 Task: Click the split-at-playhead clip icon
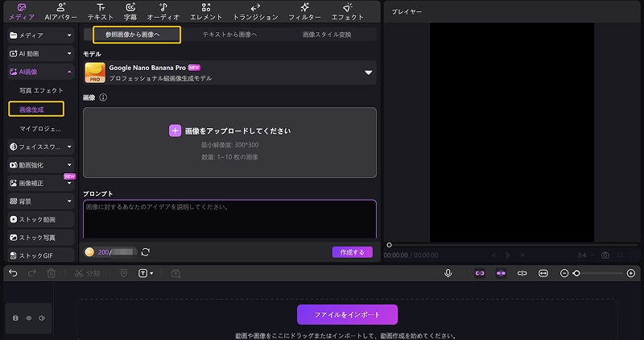coord(522,273)
